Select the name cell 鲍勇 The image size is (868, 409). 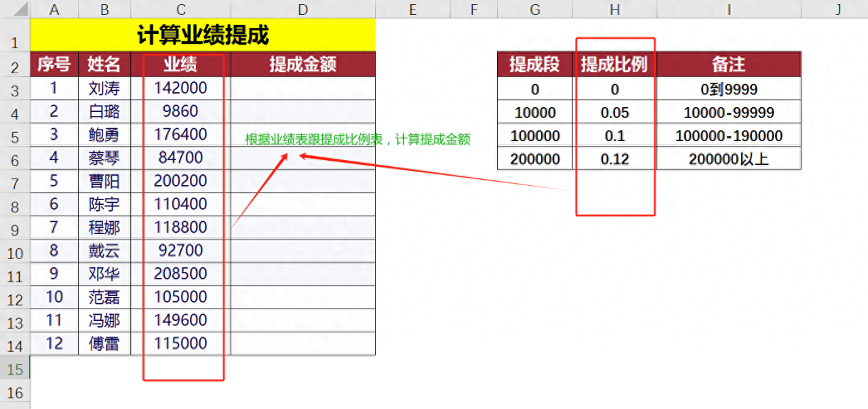(x=104, y=134)
